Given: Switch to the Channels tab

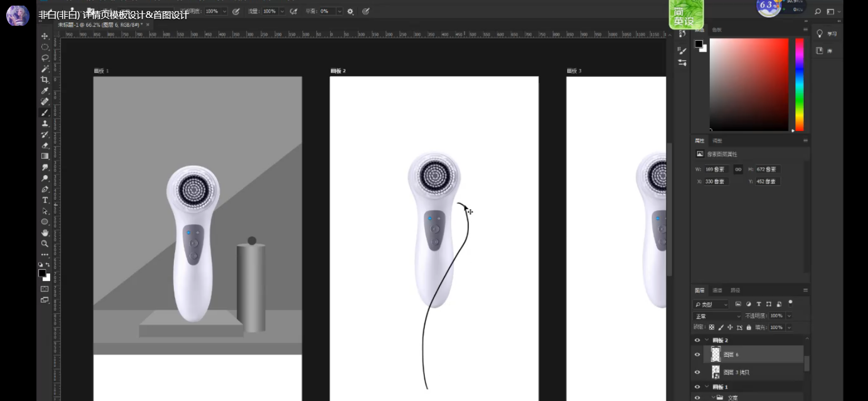Looking at the screenshot, I should pyautogui.click(x=718, y=290).
